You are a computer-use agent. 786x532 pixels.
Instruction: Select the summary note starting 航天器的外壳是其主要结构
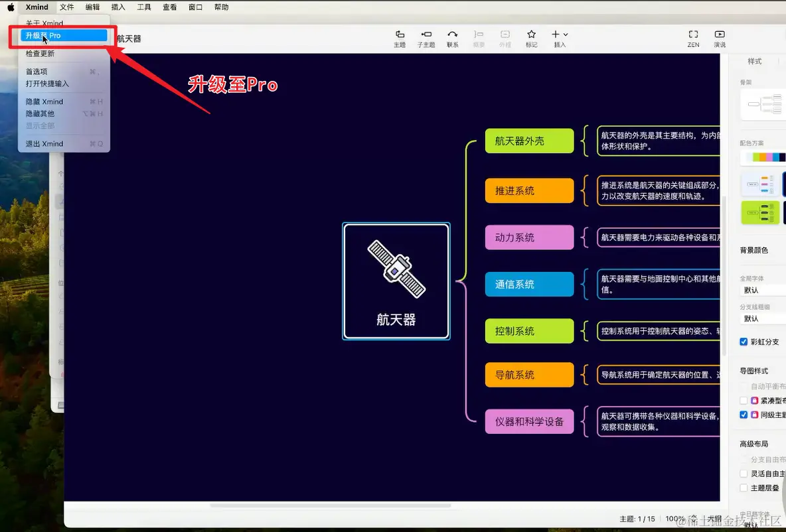coord(659,141)
